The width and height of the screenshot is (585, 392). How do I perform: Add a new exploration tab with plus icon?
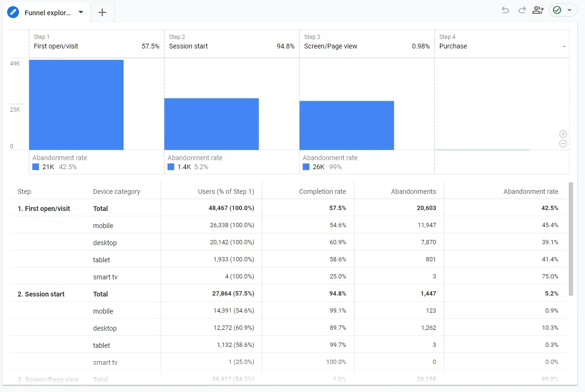click(102, 12)
